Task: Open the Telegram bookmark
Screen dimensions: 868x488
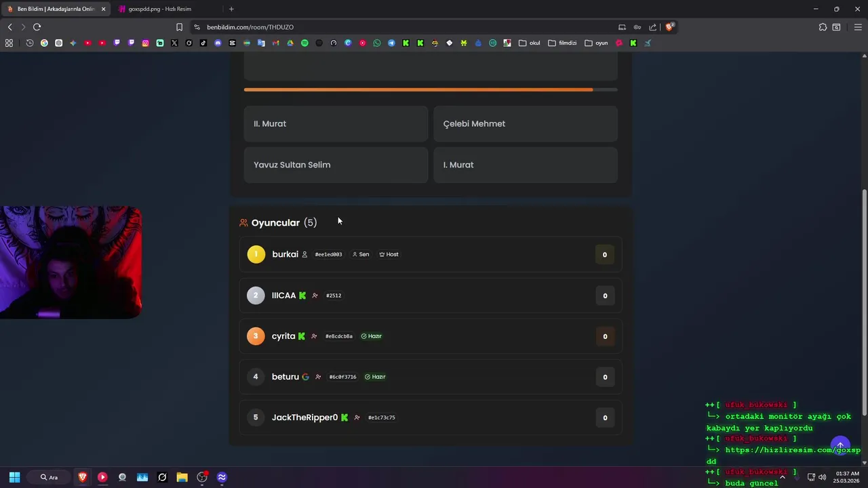Action: click(391, 43)
